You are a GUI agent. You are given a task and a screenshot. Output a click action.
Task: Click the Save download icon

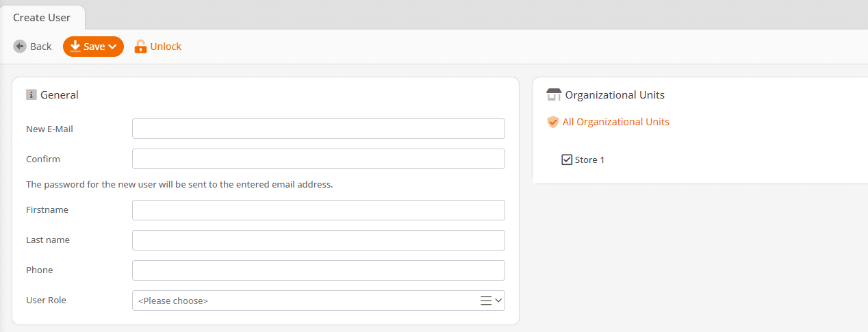(75, 47)
